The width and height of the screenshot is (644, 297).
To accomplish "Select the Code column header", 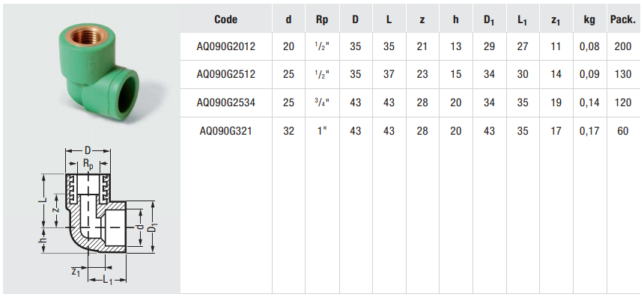I will 226,19.
